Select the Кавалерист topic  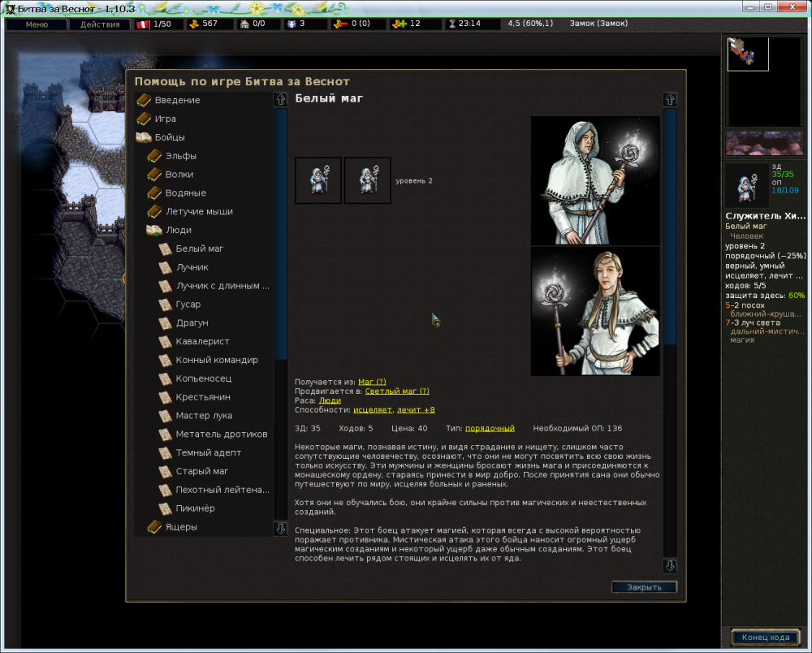tap(202, 341)
